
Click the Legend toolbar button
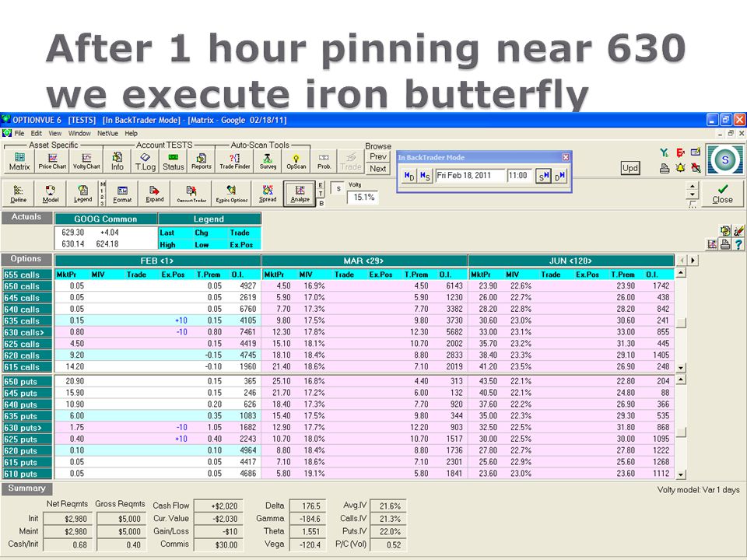tap(83, 194)
